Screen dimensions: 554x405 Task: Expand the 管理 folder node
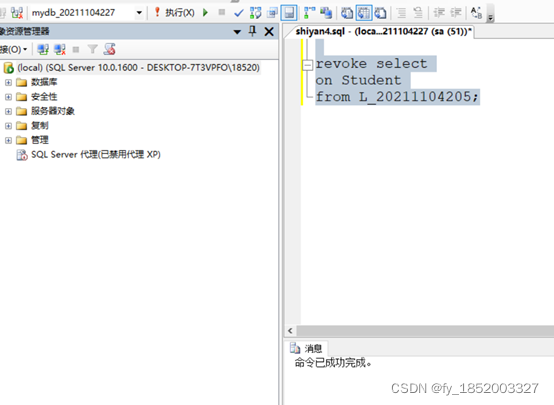(8, 140)
